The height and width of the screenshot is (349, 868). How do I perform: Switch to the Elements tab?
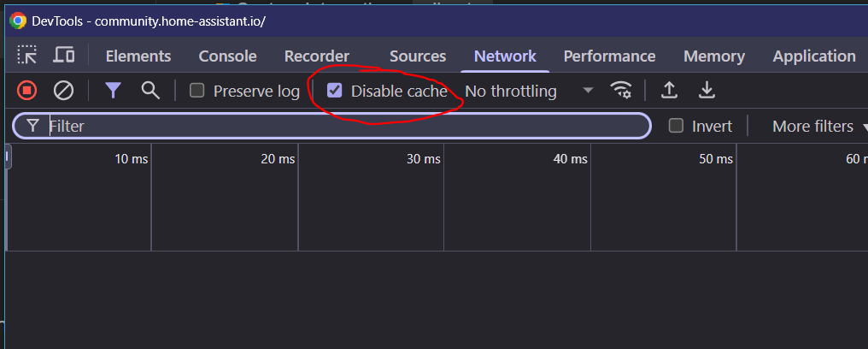click(x=138, y=56)
